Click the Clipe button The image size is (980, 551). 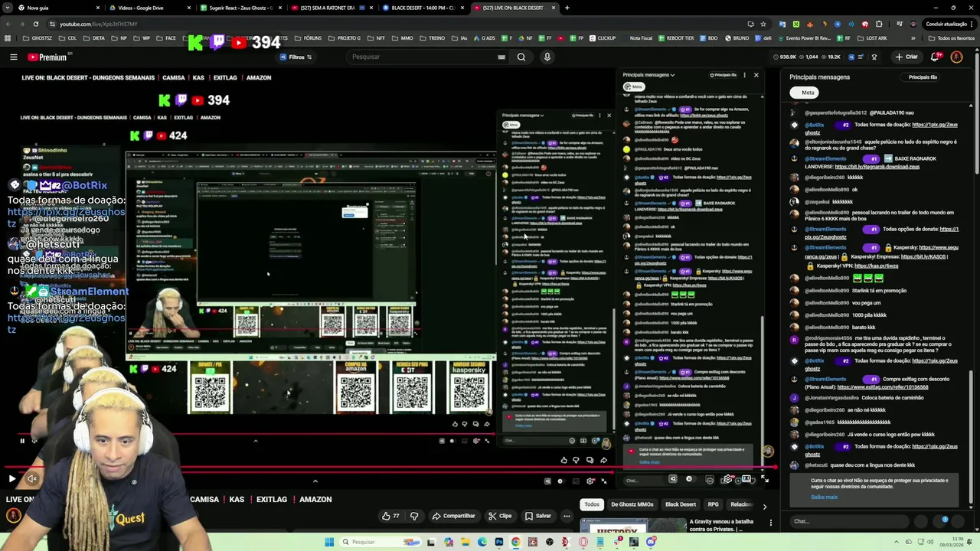pos(500,516)
